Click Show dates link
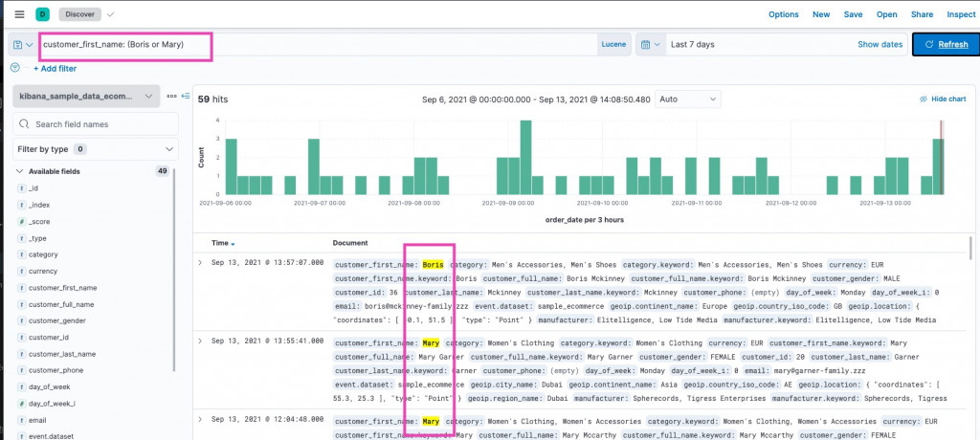The height and width of the screenshot is (440, 980). click(880, 44)
